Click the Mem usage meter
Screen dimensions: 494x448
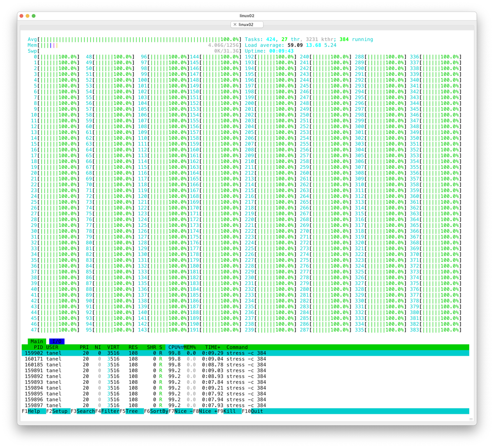(x=135, y=45)
